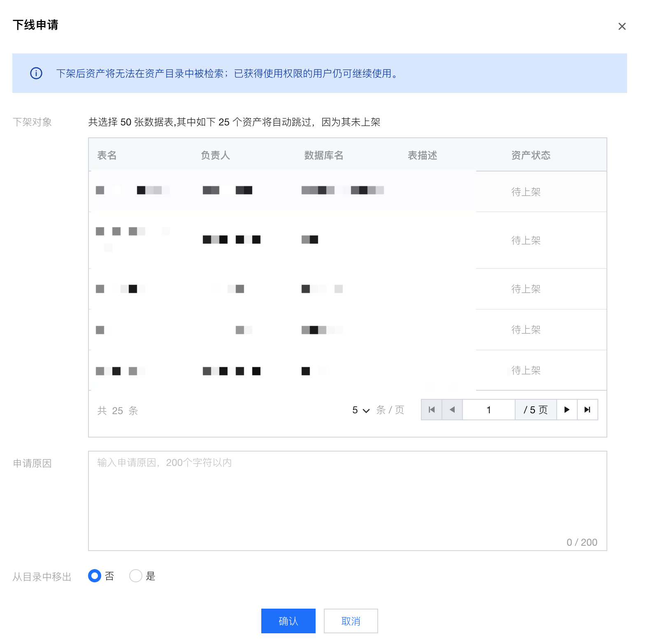646x644 pixels.
Task: Open the rows-per-page dropdown
Action: pyautogui.click(x=361, y=410)
